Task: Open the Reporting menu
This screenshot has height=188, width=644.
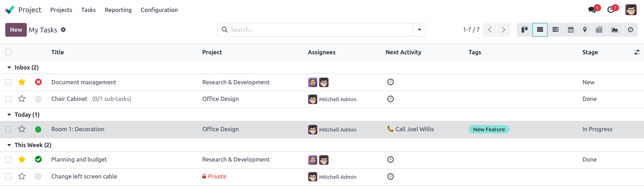Action: (x=118, y=10)
